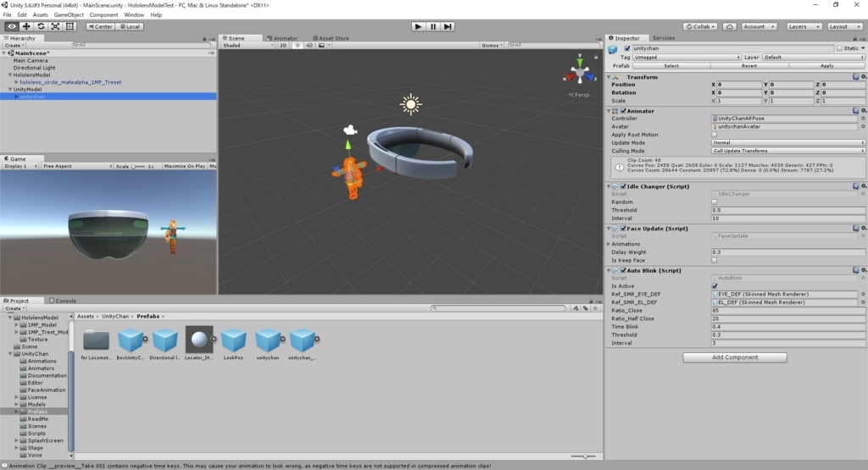Open scene effects image icon dropdown

[324, 46]
